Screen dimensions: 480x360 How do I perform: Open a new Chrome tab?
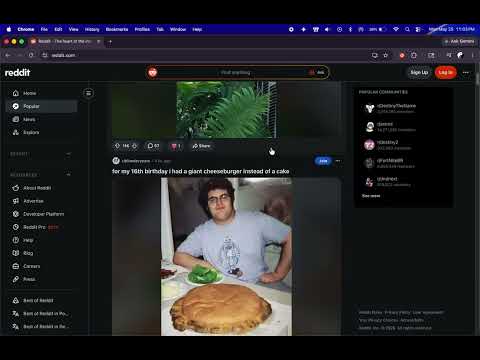[x=110, y=42]
